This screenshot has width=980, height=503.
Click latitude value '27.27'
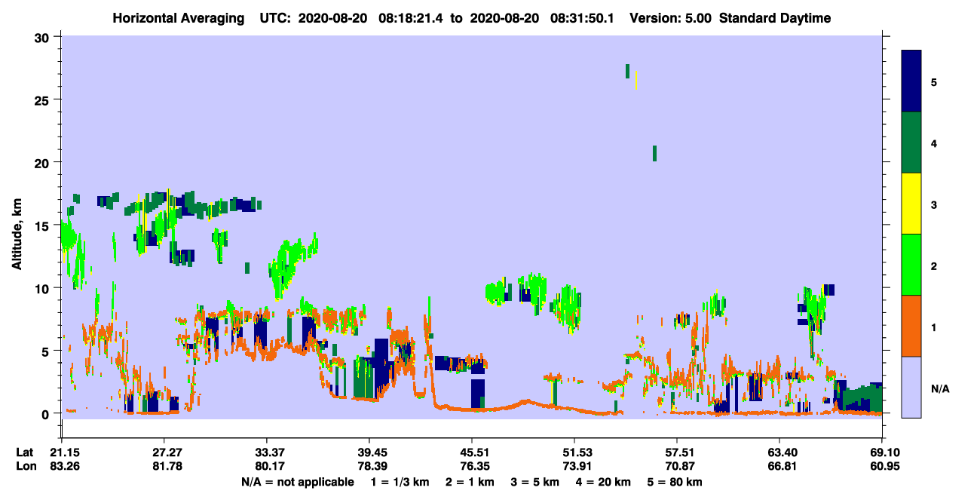click(x=164, y=452)
